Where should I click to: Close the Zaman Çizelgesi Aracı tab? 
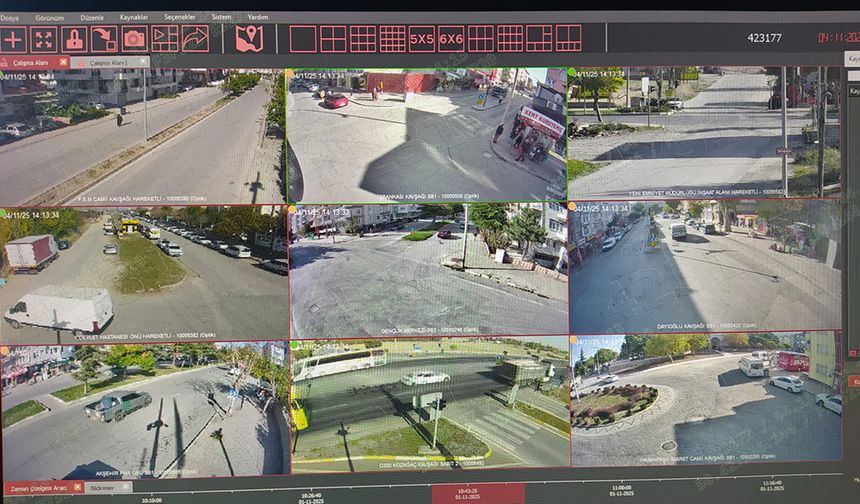click(77, 487)
